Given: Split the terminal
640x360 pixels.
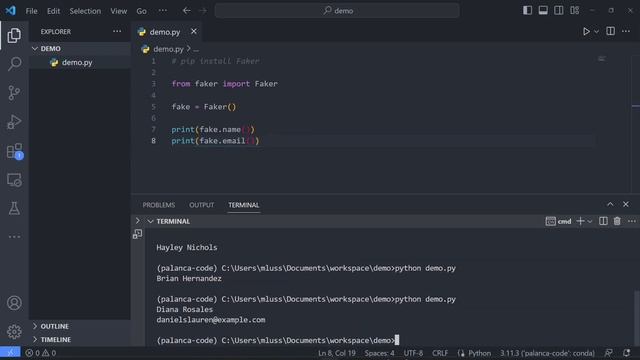Looking at the screenshot, I should click(603, 221).
